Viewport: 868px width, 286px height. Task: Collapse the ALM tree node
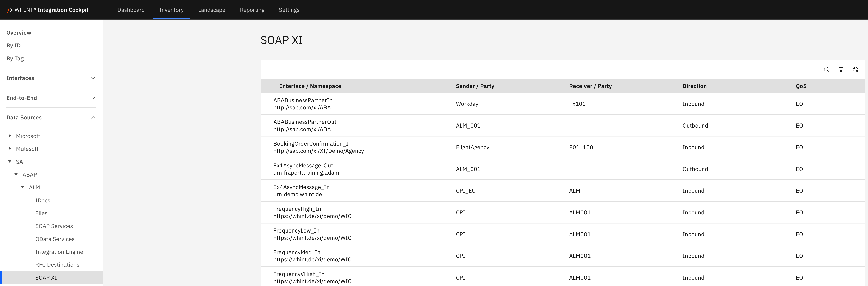[23, 187]
